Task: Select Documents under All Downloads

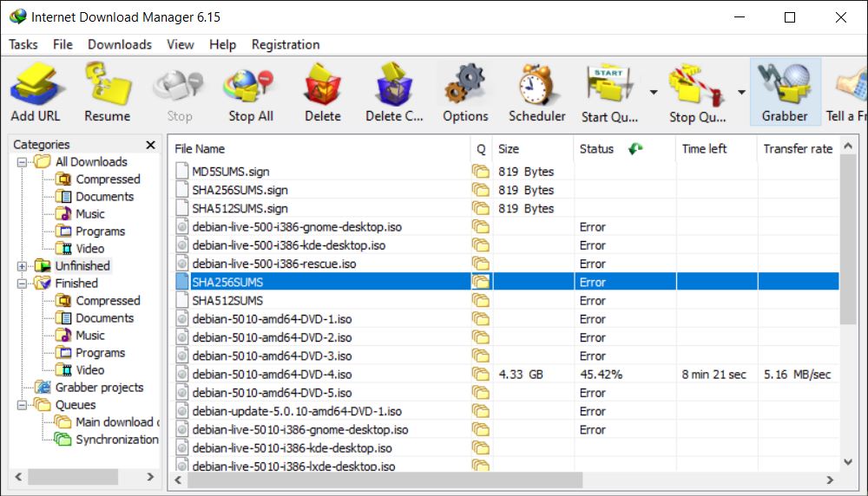Action: pyautogui.click(x=105, y=196)
